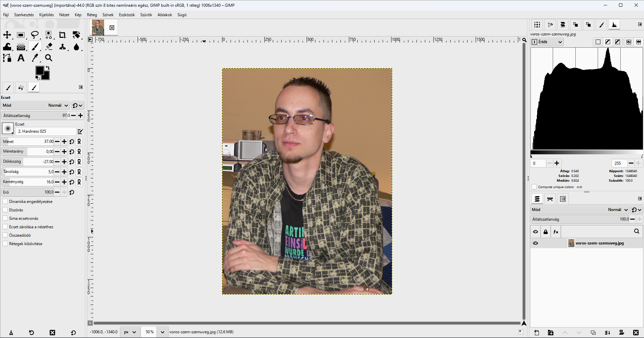Enable Rétegek kibővítése option
The width and height of the screenshot is (644, 338).
click(5, 244)
